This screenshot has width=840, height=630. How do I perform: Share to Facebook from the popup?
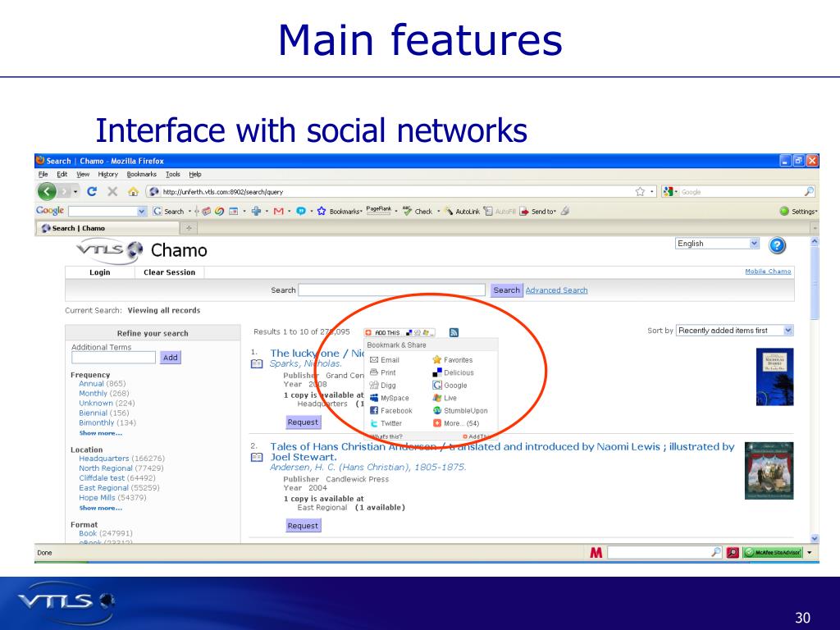[391, 410]
